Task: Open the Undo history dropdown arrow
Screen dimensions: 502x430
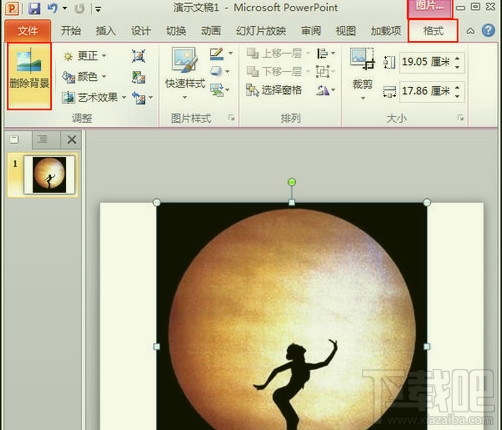Action: 65,8
